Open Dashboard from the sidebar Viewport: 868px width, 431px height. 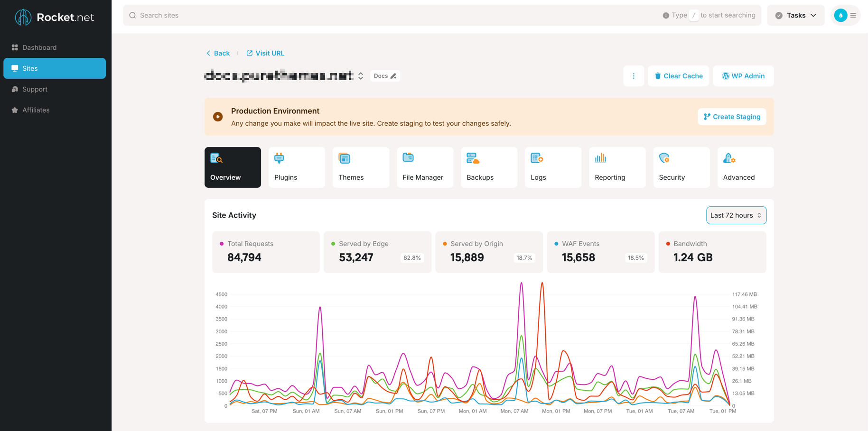(x=39, y=47)
